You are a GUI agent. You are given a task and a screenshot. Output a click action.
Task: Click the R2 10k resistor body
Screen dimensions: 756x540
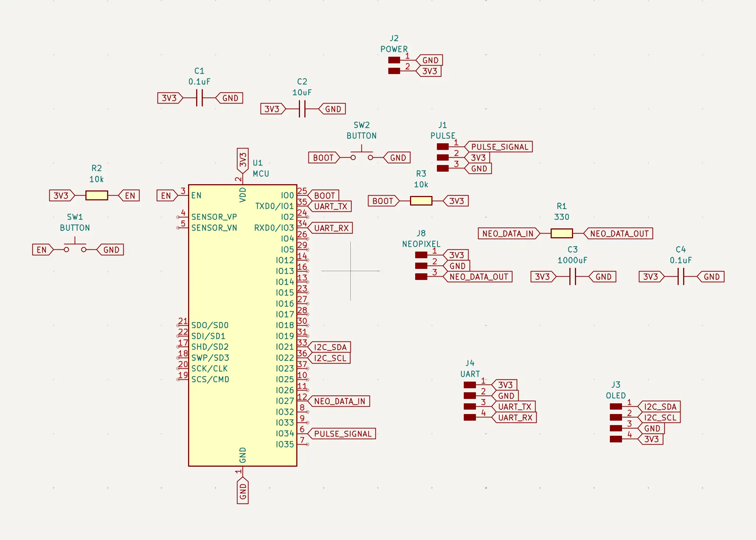tap(96, 196)
